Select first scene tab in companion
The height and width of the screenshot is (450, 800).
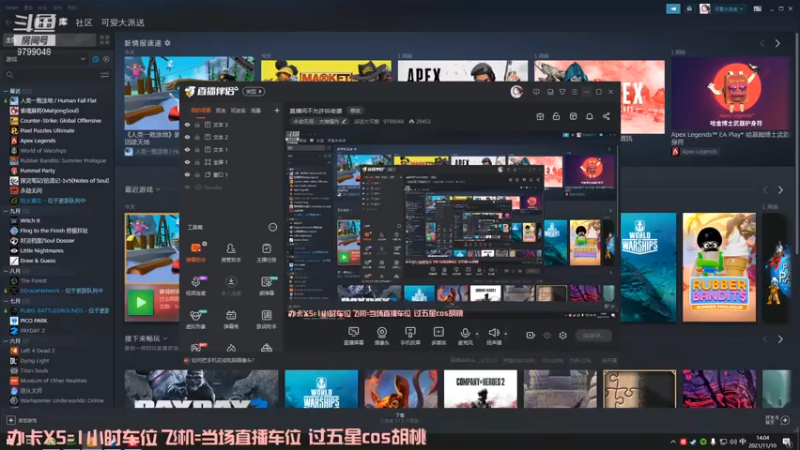coord(201,110)
